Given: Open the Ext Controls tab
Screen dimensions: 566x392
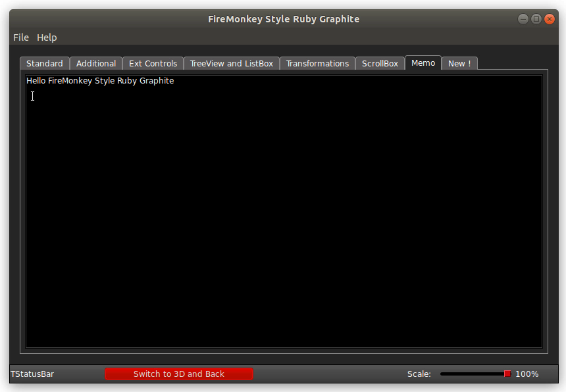Looking at the screenshot, I should tap(153, 64).
